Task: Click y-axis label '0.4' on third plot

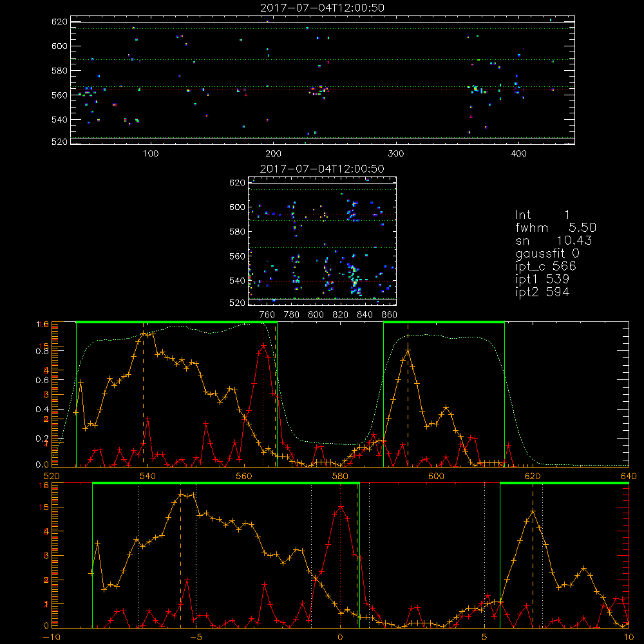Action: 43,410
